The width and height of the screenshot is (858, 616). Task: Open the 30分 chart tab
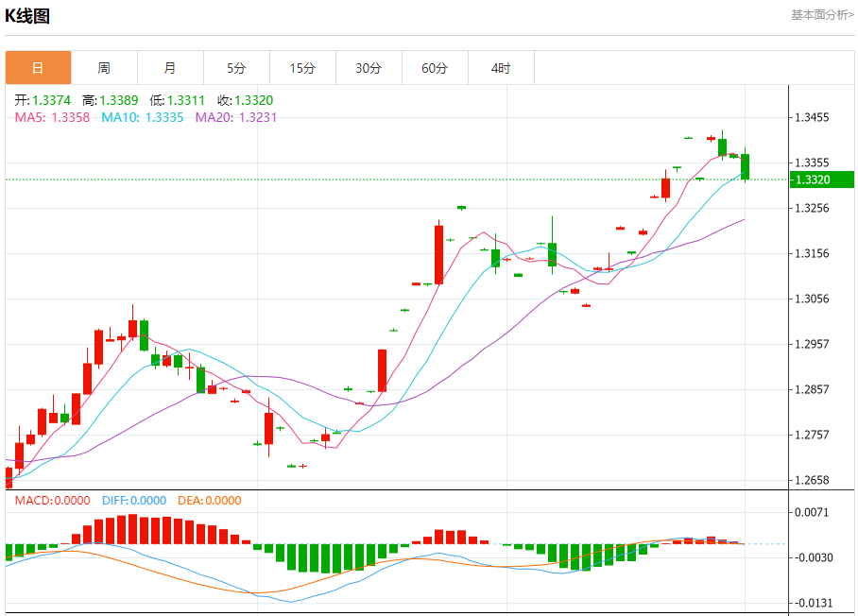click(x=369, y=68)
